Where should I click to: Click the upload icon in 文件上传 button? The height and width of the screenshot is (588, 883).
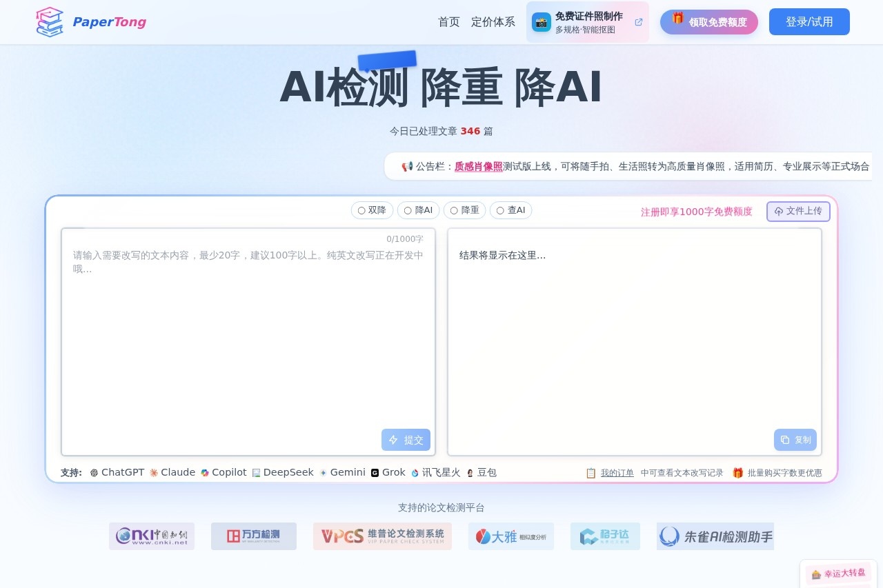(779, 212)
